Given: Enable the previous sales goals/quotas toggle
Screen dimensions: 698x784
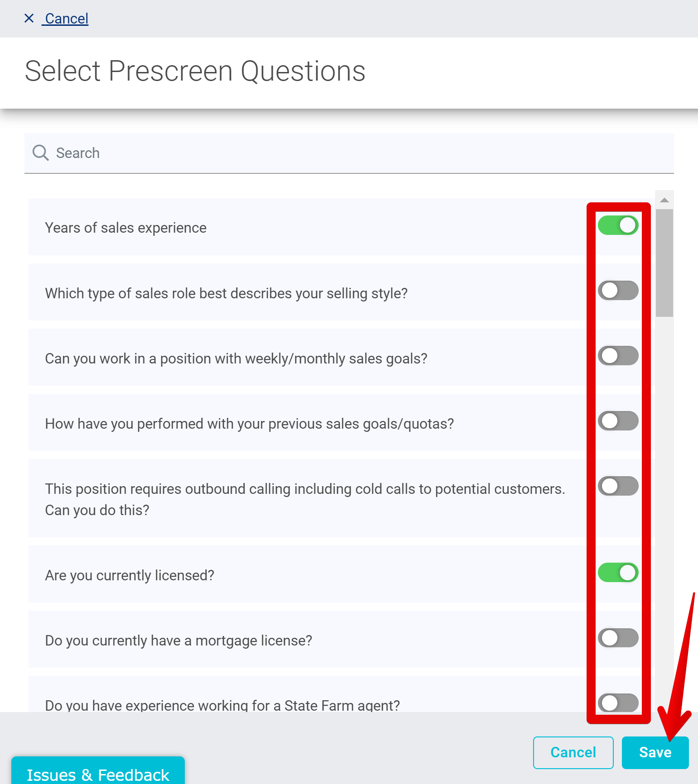Looking at the screenshot, I should [618, 421].
